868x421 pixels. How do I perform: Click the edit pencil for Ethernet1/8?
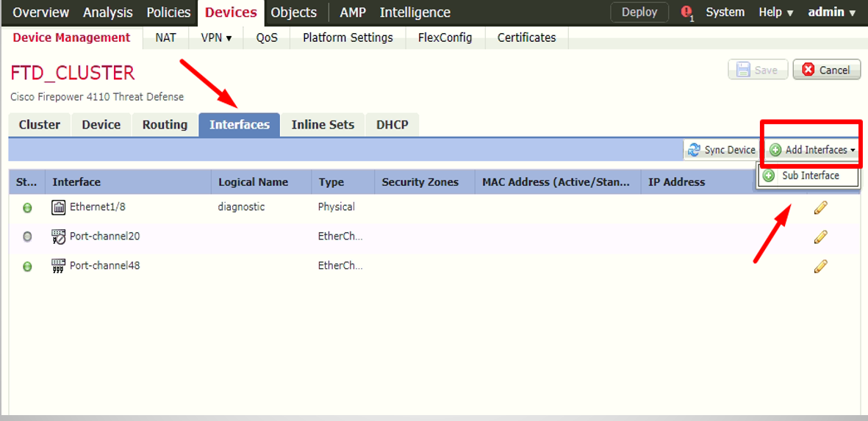pyautogui.click(x=820, y=207)
